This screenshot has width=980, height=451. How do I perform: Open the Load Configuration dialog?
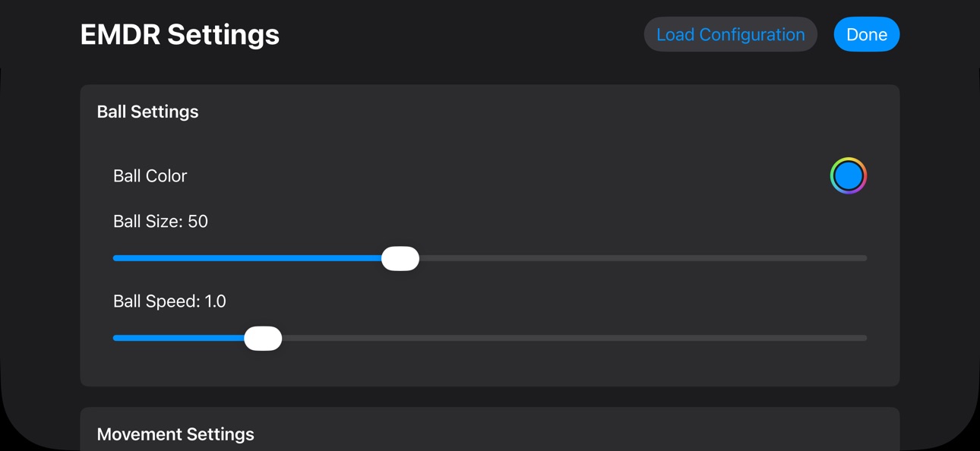pyautogui.click(x=730, y=34)
